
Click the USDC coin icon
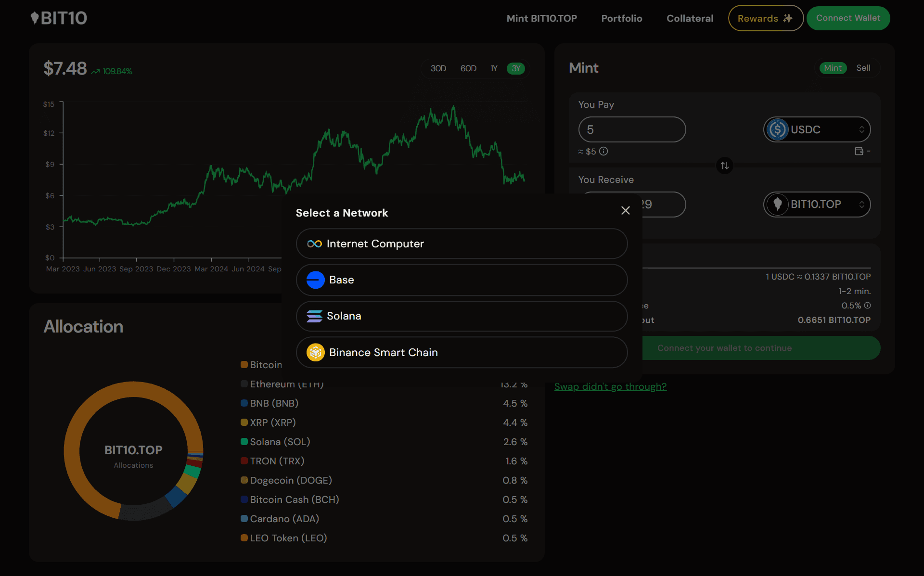(777, 129)
